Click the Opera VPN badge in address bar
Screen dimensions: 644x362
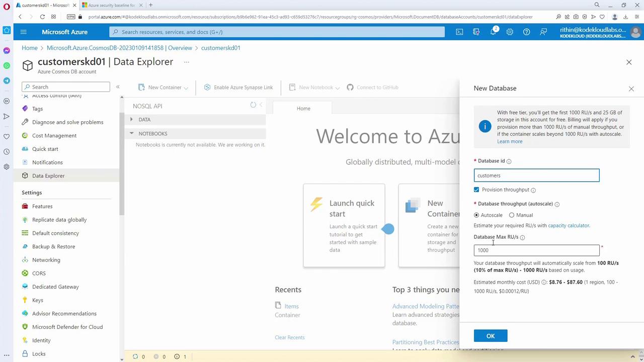pyautogui.click(x=71, y=17)
